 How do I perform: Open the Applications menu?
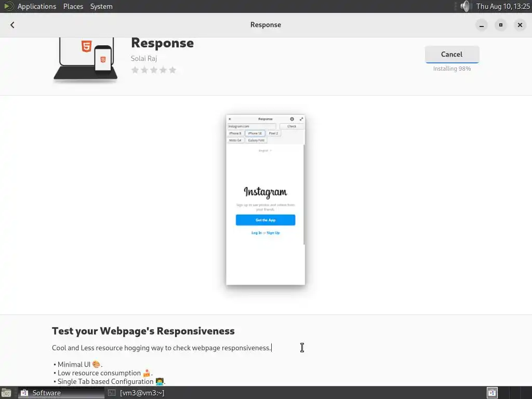[37, 6]
